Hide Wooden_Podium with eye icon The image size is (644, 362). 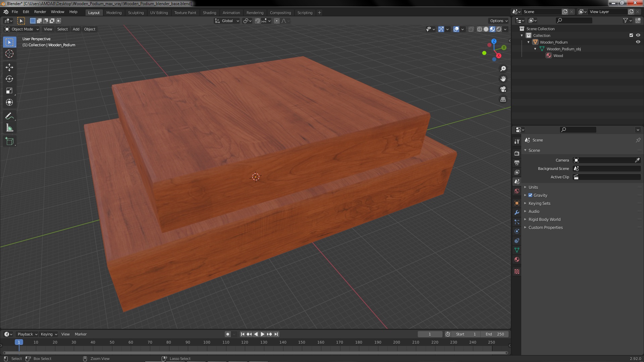638,42
